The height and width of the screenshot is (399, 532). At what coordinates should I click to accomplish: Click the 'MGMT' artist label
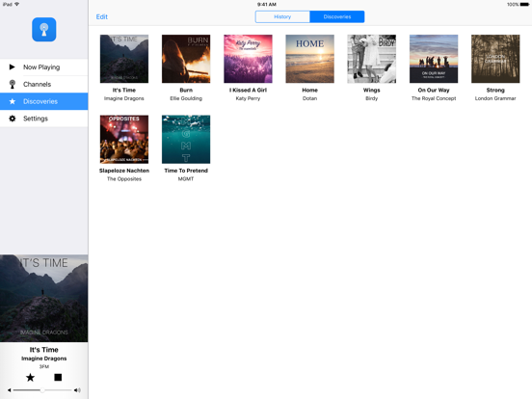point(186,179)
